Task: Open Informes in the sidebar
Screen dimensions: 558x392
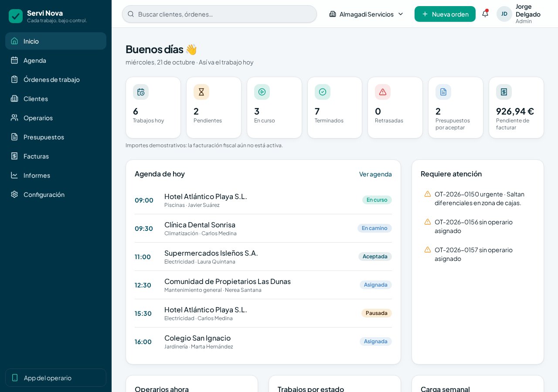Action: (56, 175)
